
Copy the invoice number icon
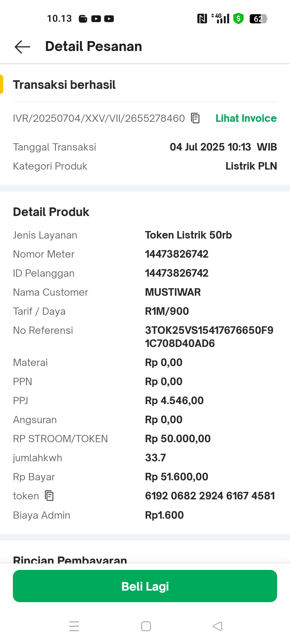pos(195,118)
